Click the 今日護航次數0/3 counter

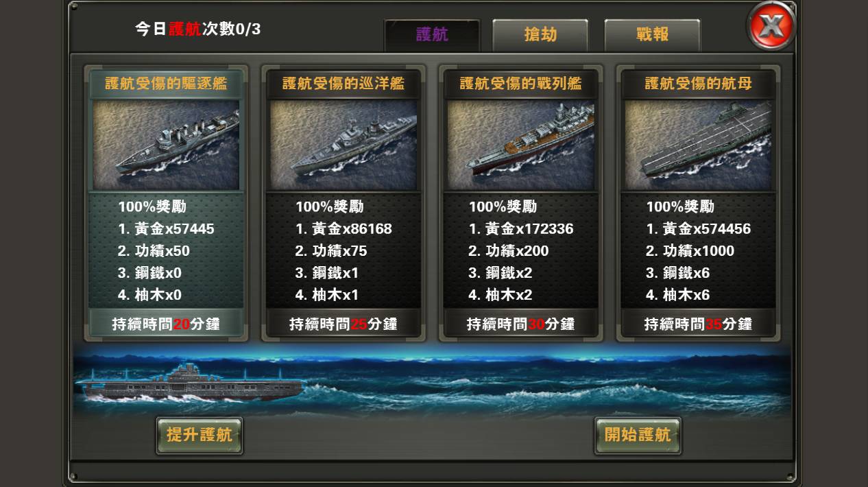[197, 29]
